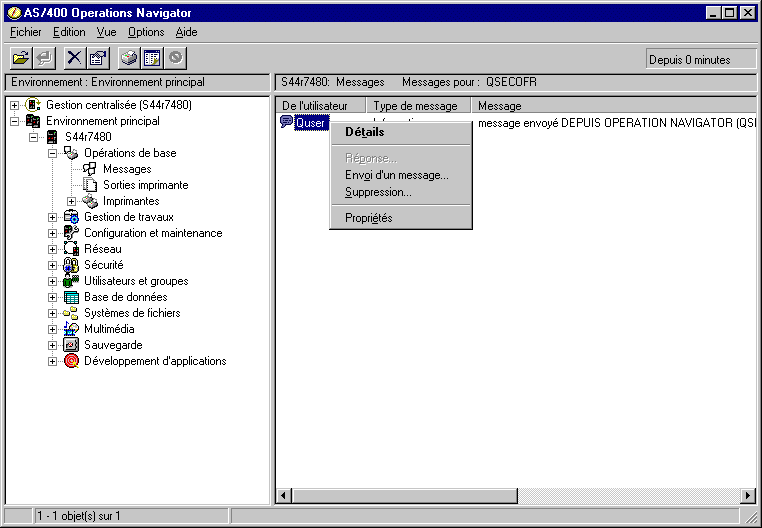
Task: Click the properties toolbar icon
Action: pos(98,58)
